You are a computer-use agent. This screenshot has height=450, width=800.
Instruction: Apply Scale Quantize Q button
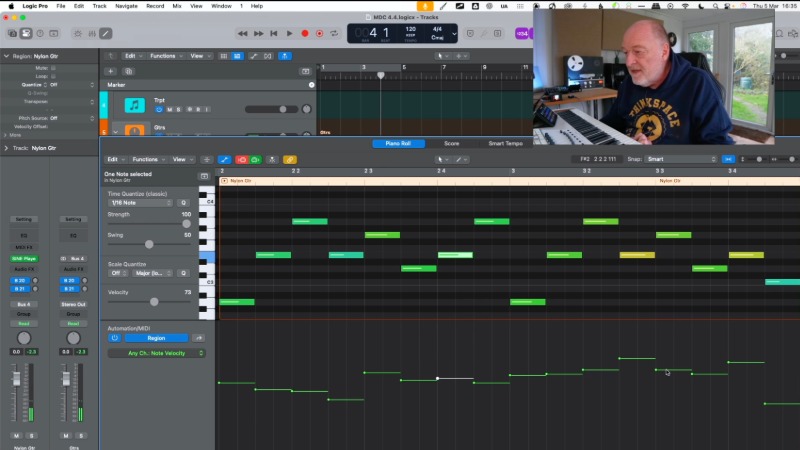tap(183, 273)
